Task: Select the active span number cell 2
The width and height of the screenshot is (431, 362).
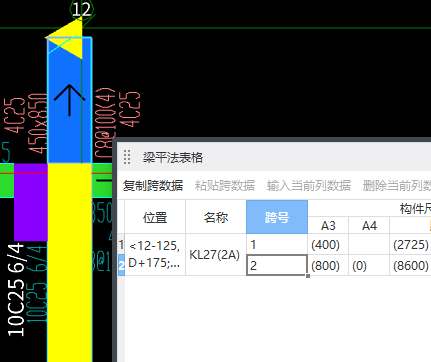Action: (277, 265)
